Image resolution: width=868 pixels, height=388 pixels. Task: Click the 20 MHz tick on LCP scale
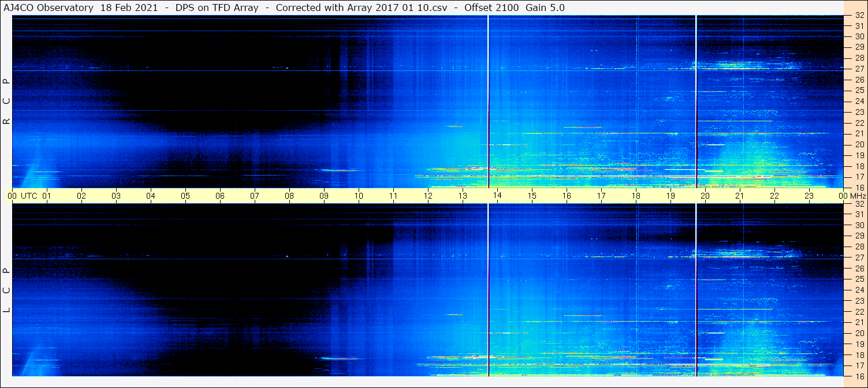859,333
